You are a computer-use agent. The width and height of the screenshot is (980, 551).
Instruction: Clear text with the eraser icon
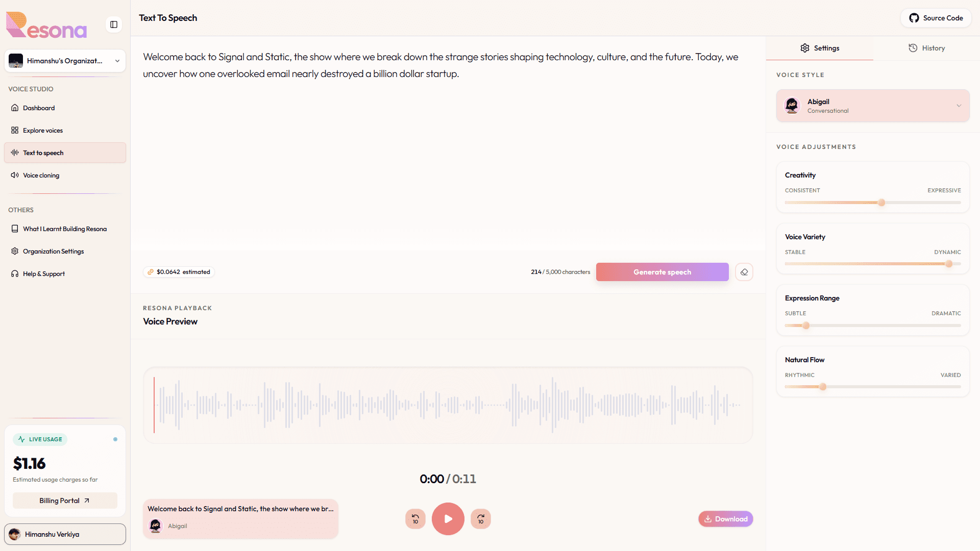744,272
